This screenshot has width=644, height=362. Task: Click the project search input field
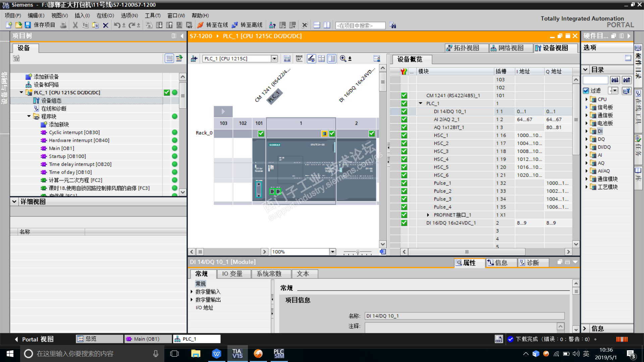coord(360,25)
